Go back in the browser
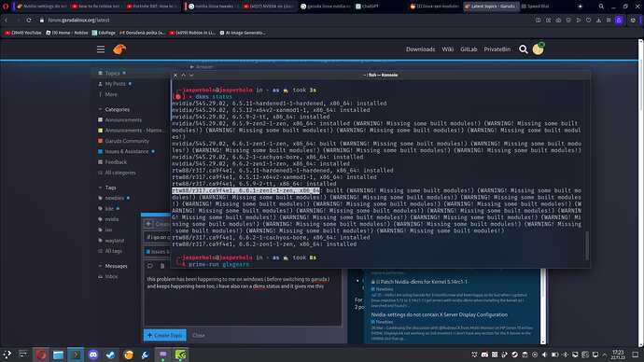 coord(7,21)
